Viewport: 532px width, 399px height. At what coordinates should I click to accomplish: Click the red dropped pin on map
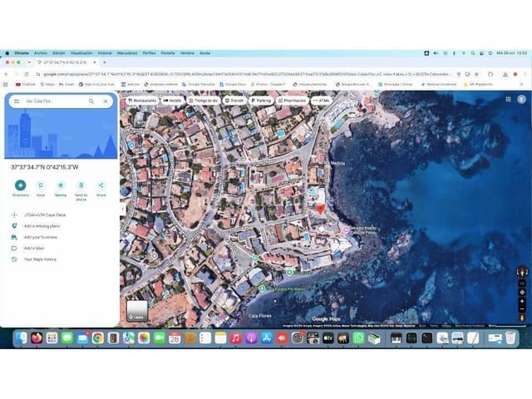(320, 209)
